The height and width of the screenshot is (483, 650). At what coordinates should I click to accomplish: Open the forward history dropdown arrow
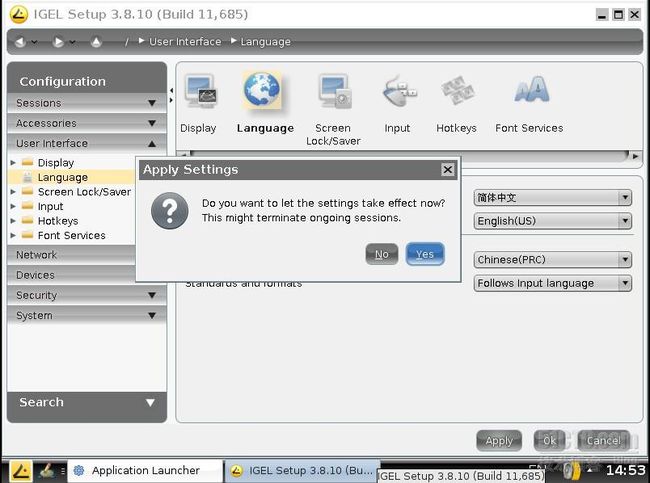click(x=73, y=42)
